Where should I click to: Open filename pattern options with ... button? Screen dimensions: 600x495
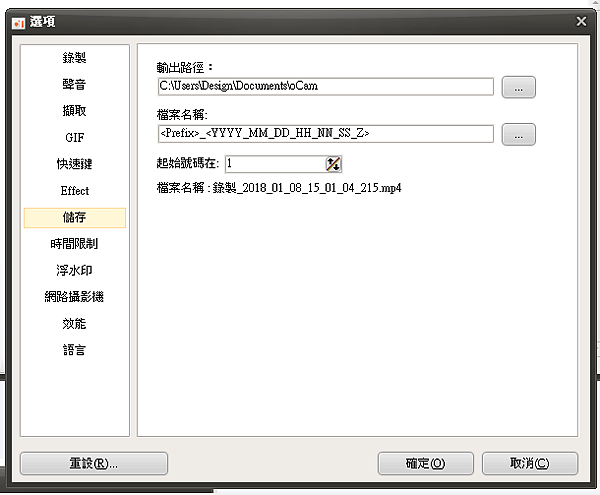tap(518, 134)
